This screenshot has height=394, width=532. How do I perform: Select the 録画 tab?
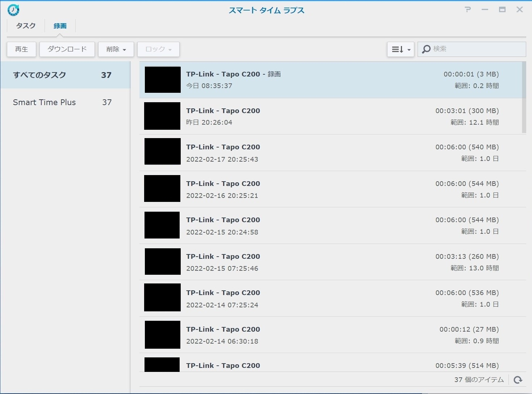point(60,26)
